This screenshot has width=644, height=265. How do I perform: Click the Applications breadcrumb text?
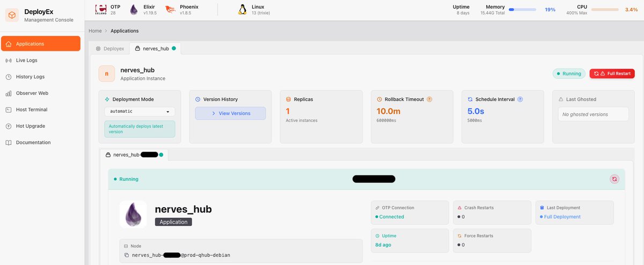(x=125, y=31)
